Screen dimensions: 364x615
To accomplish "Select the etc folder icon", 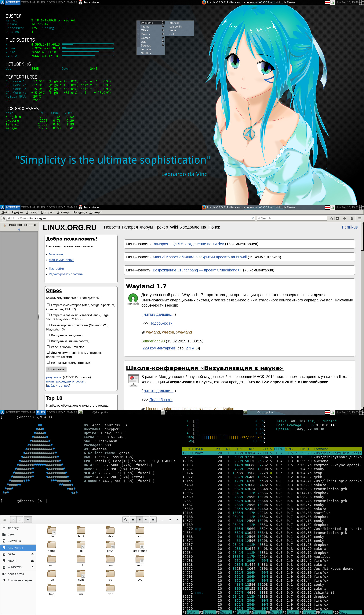I will click(x=140, y=530).
